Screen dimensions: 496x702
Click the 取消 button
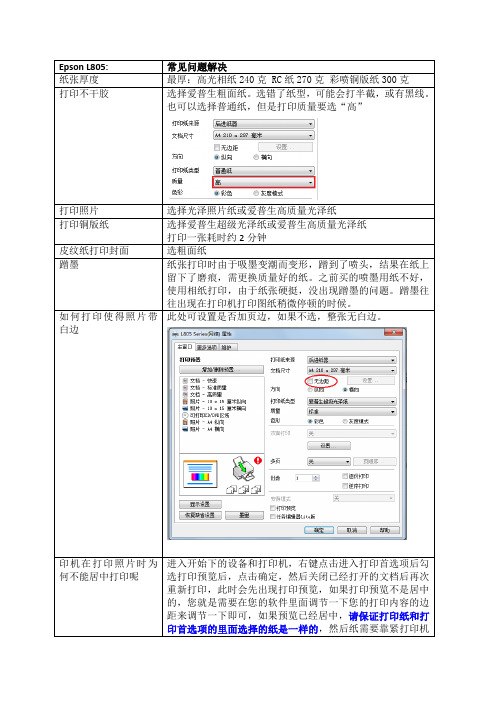(x=352, y=530)
